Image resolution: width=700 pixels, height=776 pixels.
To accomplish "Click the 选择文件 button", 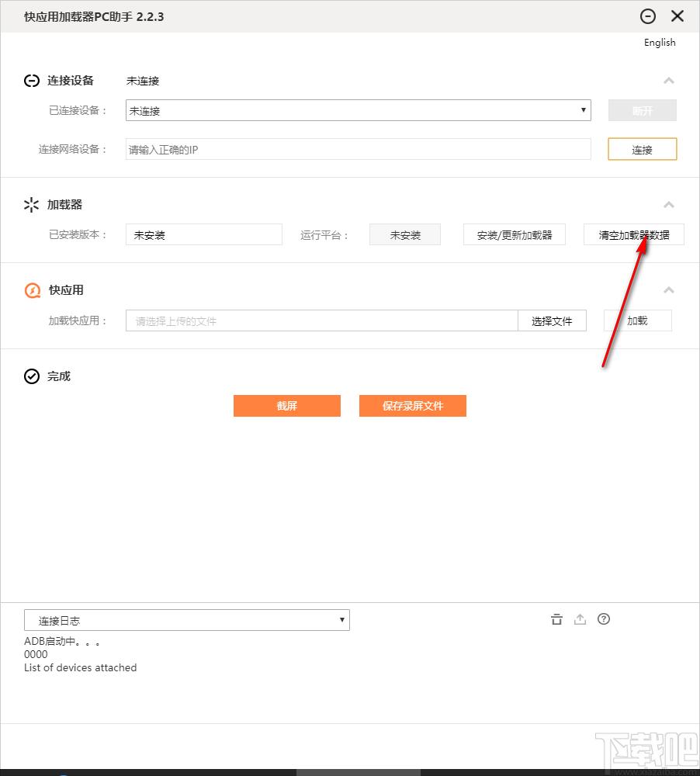I will [552, 321].
